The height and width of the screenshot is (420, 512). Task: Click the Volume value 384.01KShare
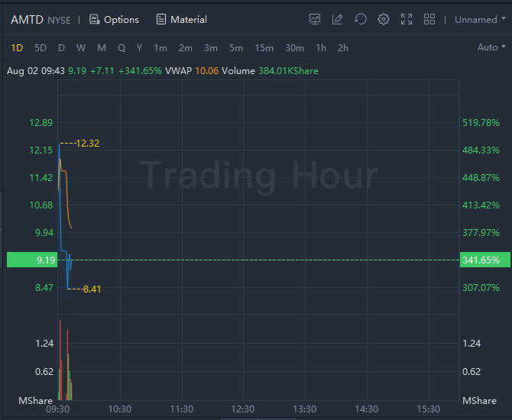pyautogui.click(x=288, y=71)
